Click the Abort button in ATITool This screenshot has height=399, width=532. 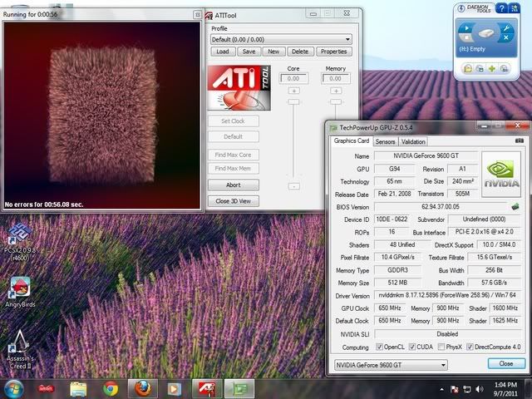click(x=234, y=185)
